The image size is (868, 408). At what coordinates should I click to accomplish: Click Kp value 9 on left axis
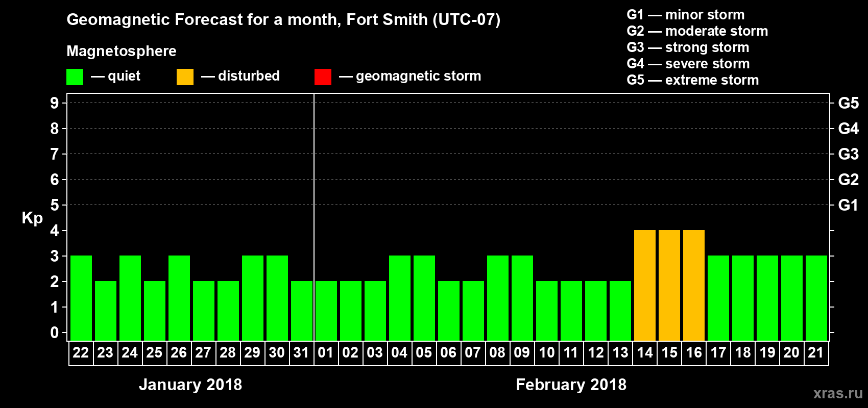pos(55,103)
